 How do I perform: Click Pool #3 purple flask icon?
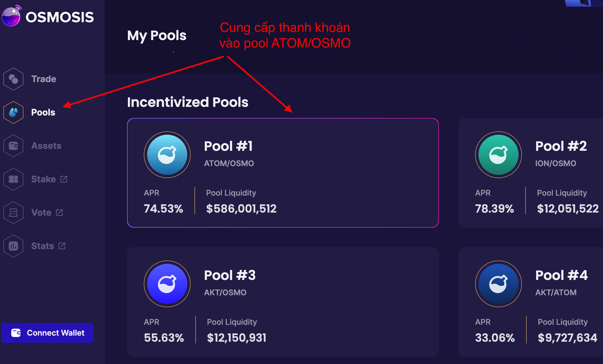[167, 284]
